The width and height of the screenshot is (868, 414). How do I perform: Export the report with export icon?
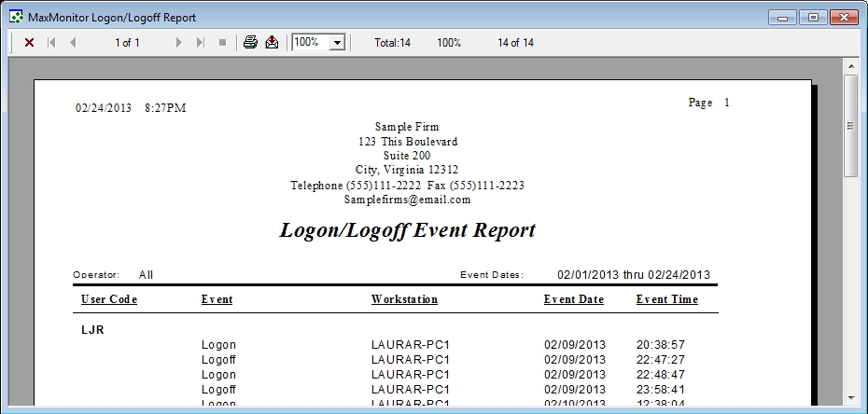pos(272,43)
